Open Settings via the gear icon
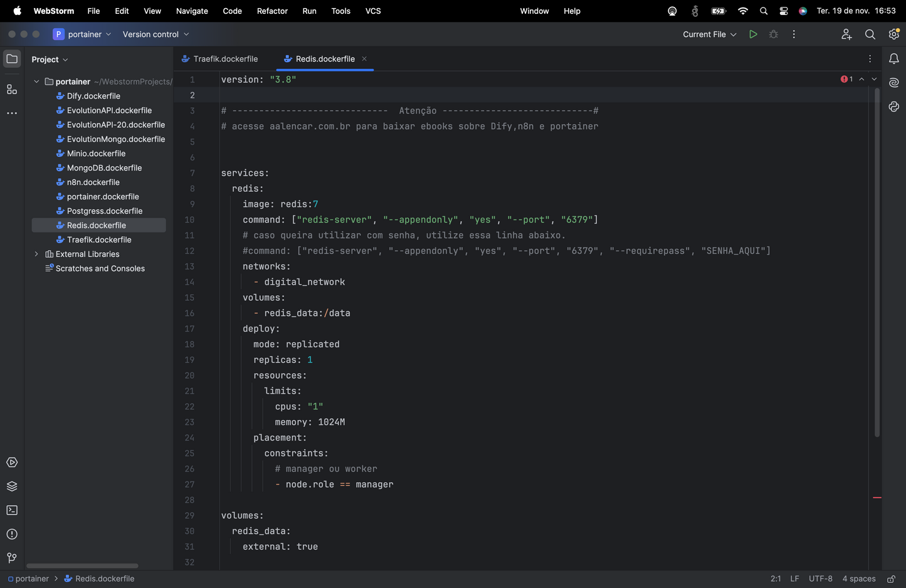906x588 pixels. coord(893,34)
